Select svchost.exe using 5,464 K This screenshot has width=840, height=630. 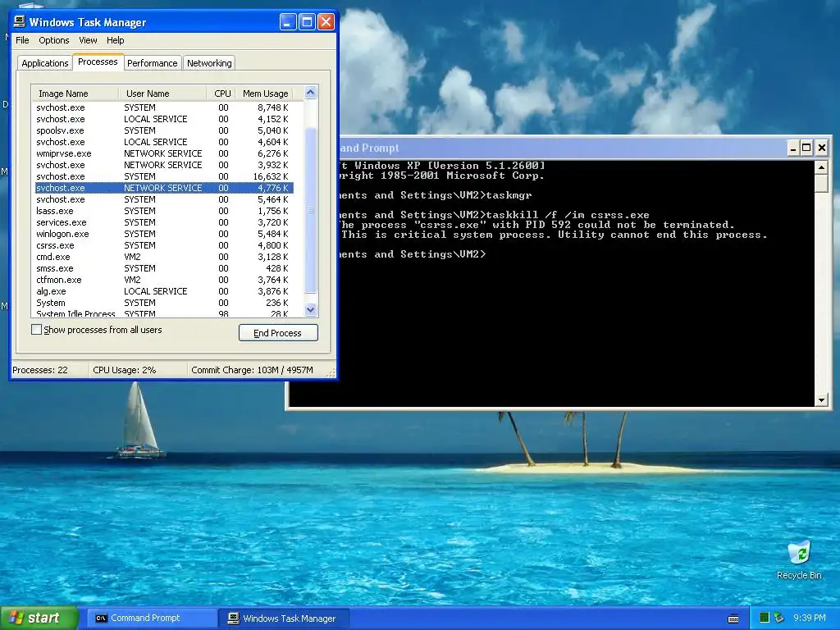point(164,199)
